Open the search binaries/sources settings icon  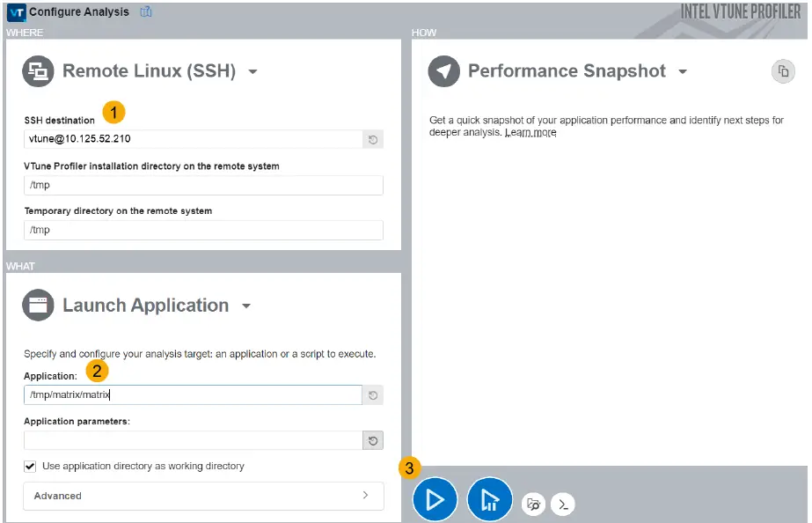532,504
